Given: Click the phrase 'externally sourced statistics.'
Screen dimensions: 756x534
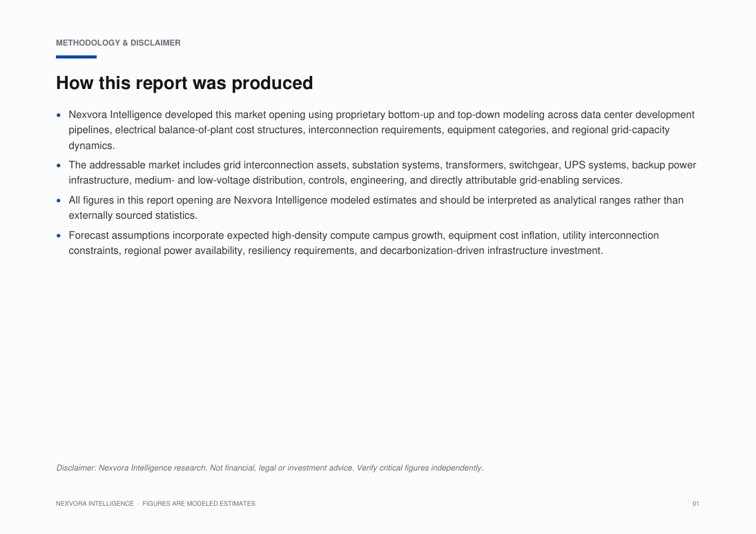Looking at the screenshot, I should click(x=133, y=215).
